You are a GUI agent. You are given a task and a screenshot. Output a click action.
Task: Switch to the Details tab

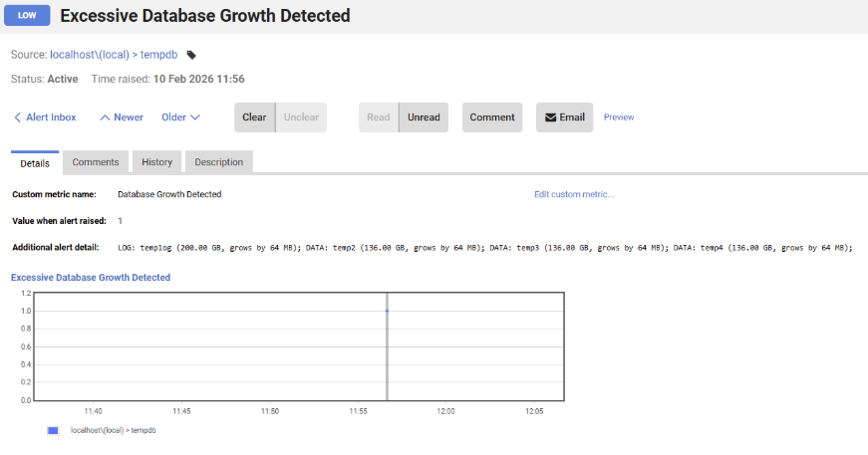[x=35, y=162]
